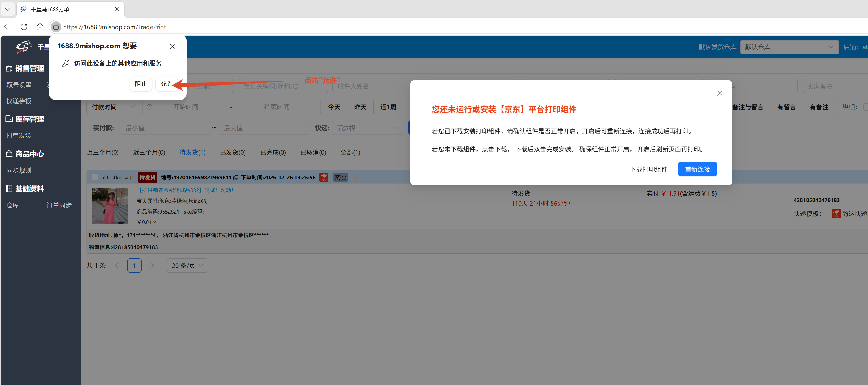Click the browser home icon

40,27
